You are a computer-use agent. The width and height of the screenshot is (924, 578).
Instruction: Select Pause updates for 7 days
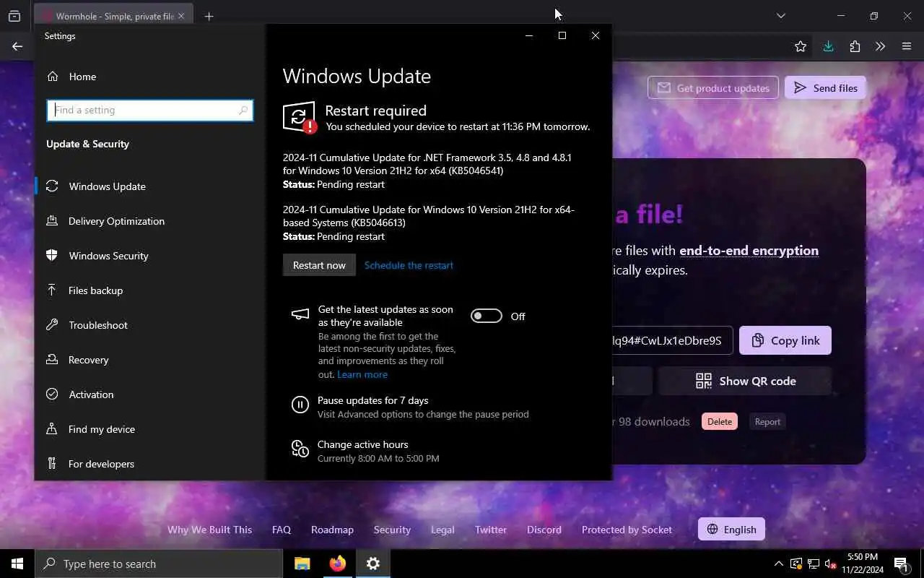click(x=423, y=407)
